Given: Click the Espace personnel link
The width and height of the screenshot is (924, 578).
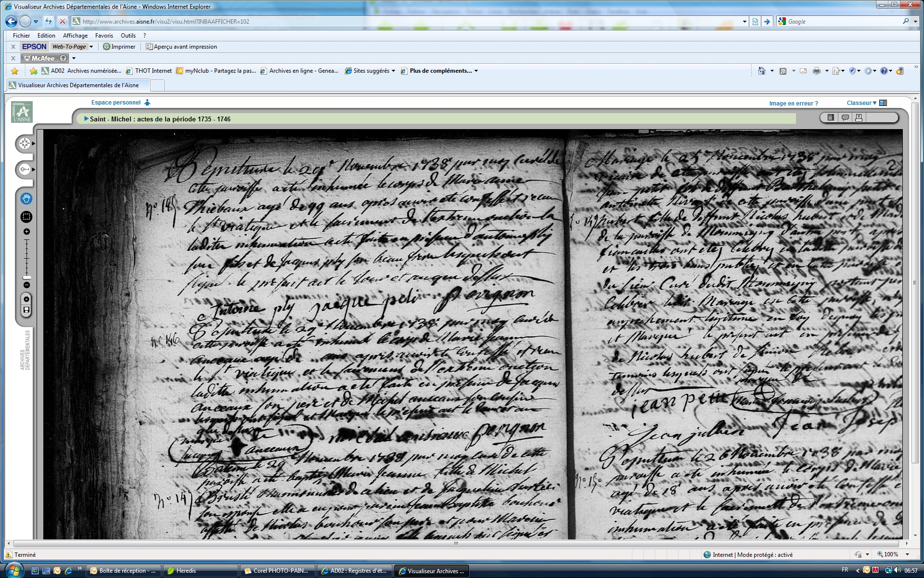Looking at the screenshot, I should pos(116,102).
